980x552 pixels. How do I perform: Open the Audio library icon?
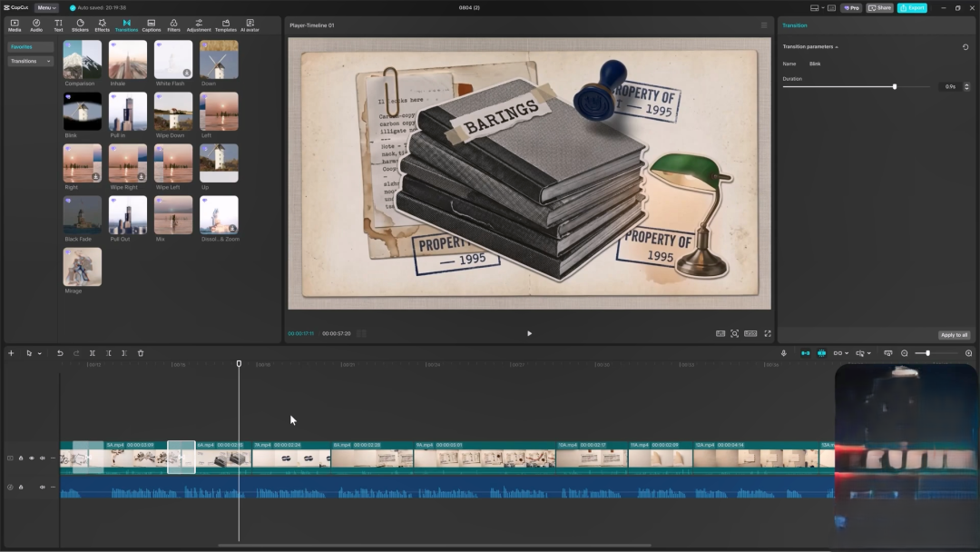pyautogui.click(x=36, y=25)
